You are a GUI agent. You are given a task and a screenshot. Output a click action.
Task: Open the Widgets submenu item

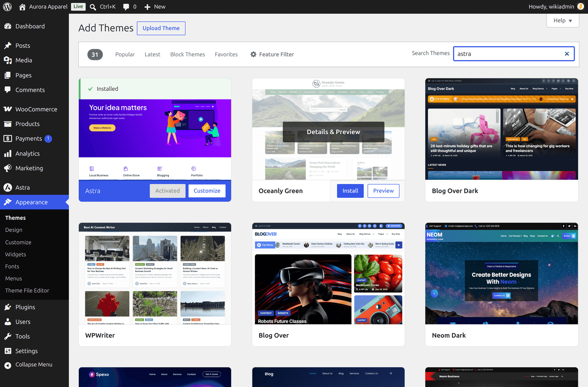[x=16, y=255]
